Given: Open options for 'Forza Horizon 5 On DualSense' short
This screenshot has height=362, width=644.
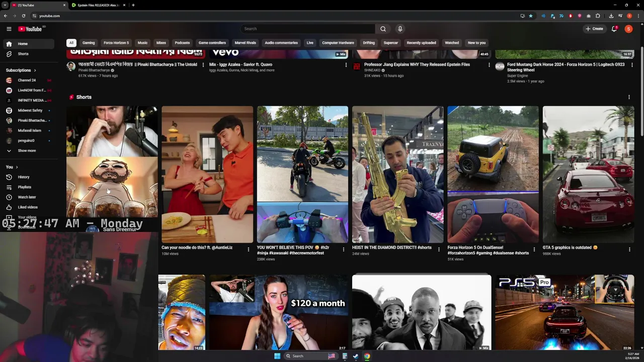Looking at the screenshot, I should 534,249.
